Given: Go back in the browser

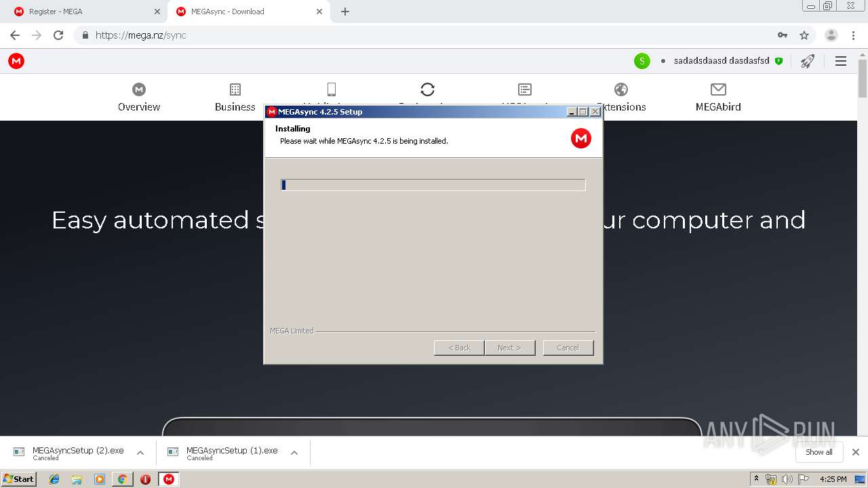Looking at the screenshot, I should [15, 35].
